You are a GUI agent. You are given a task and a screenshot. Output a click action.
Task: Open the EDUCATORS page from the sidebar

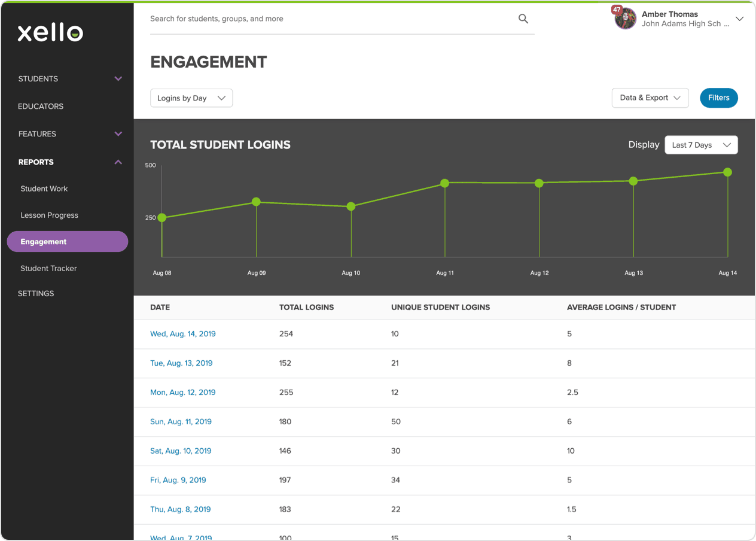tap(41, 106)
